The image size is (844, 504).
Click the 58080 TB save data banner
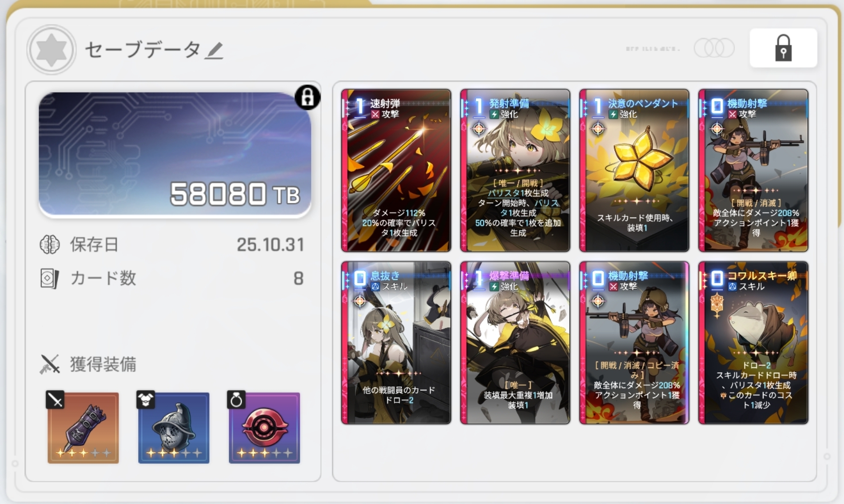pos(175,154)
